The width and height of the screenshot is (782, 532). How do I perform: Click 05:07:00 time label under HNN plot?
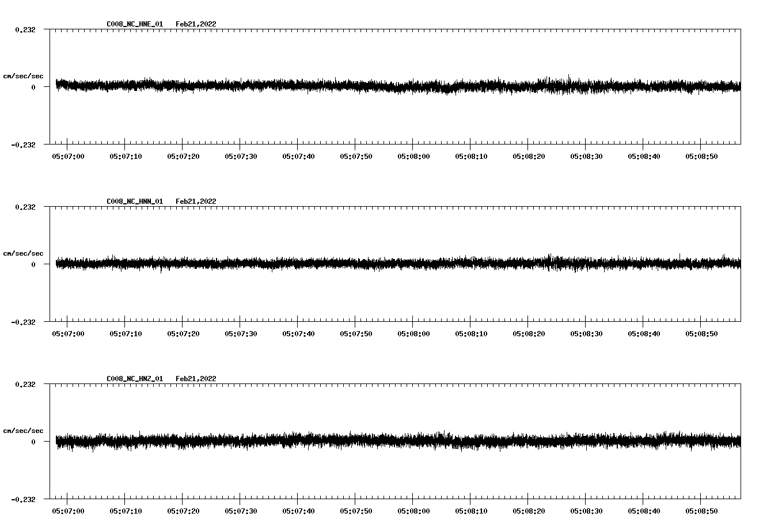click(68, 334)
